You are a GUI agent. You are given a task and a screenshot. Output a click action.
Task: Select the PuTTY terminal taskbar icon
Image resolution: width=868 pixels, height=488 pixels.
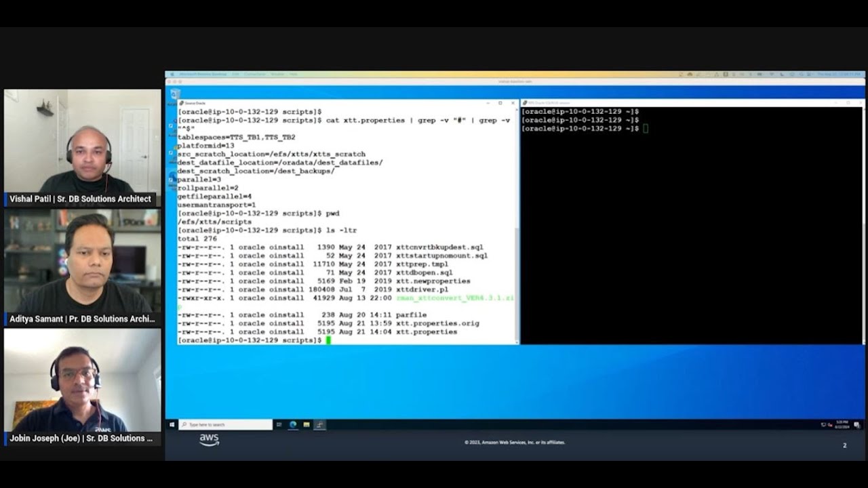click(x=320, y=425)
